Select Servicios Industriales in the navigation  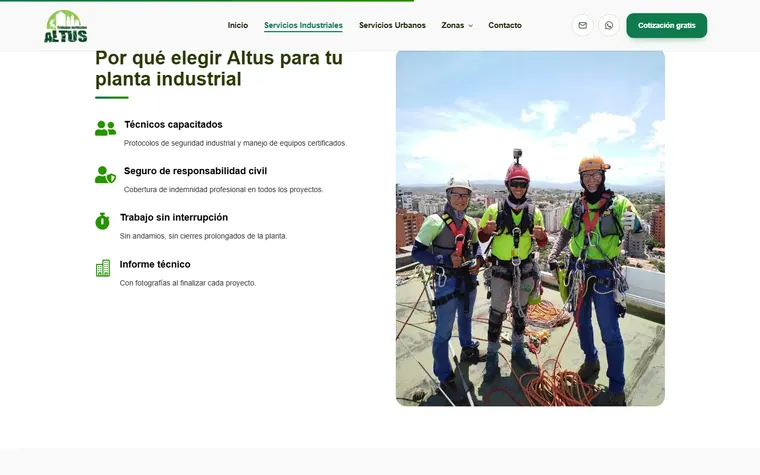pos(303,25)
